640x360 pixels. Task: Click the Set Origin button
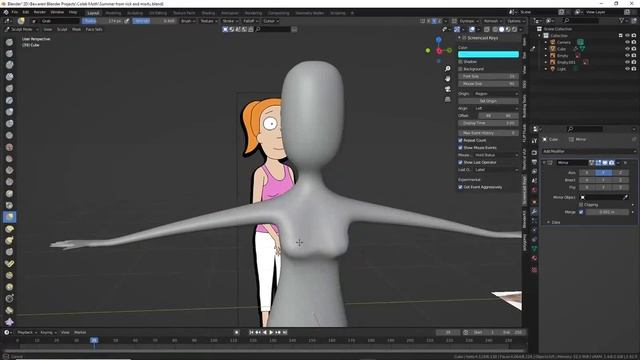coord(488,101)
